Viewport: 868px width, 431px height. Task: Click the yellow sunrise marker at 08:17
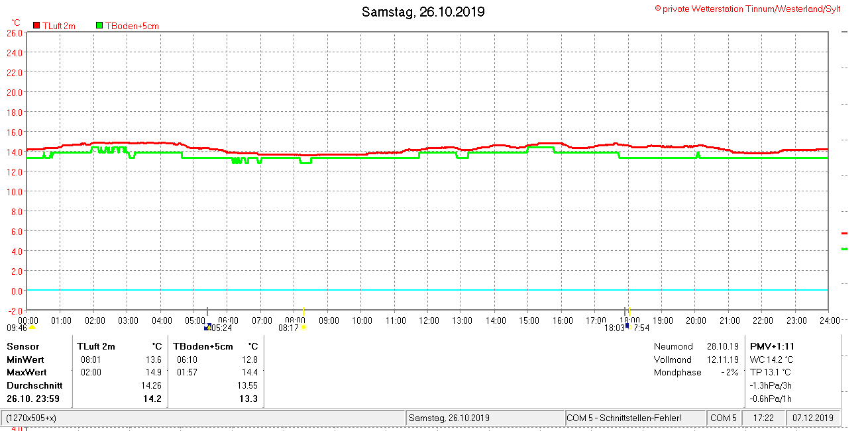(x=303, y=327)
